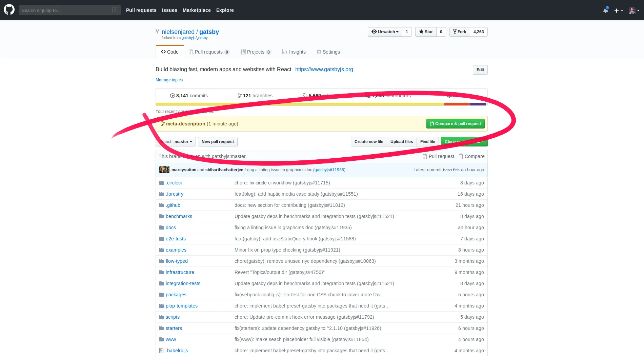Click the Fork button
The height and width of the screenshot is (356, 644).
[460, 32]
